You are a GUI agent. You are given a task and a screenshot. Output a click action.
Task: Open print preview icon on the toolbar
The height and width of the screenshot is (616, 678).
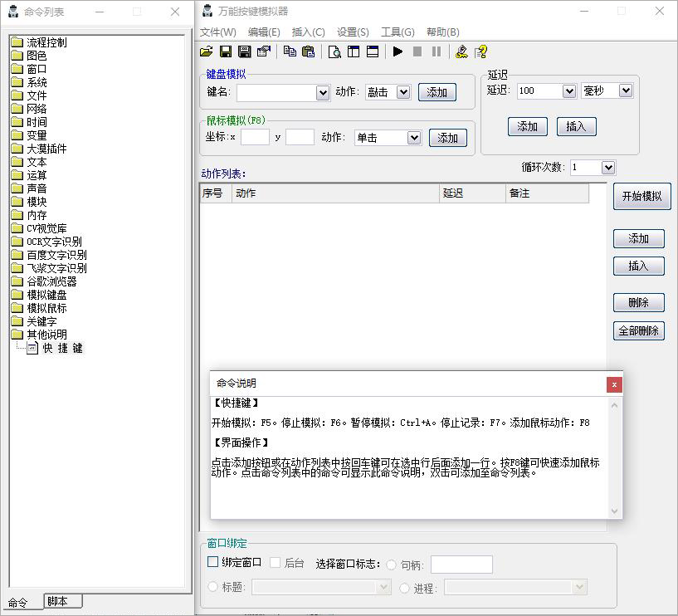pyautogui.click(x=335, y=51)
